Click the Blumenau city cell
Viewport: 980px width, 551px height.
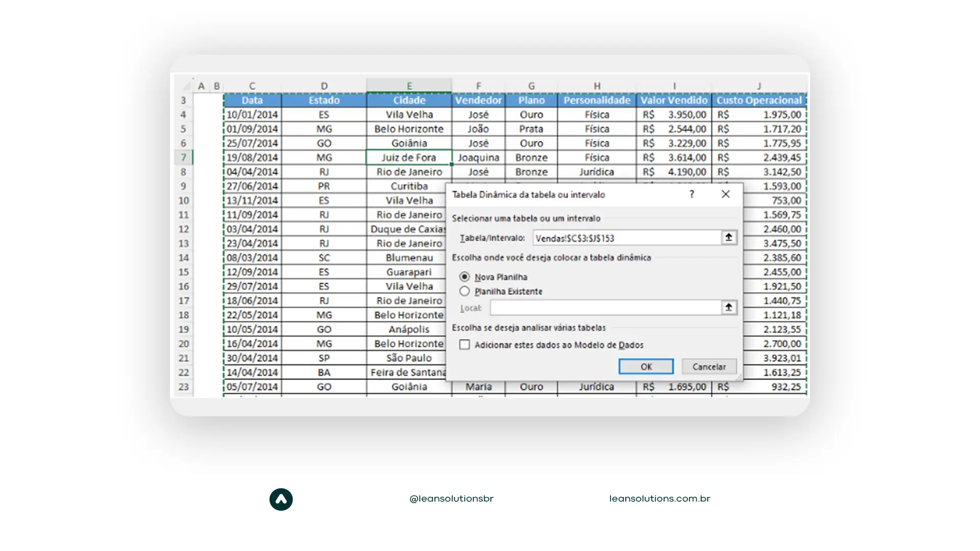(409, 258)
